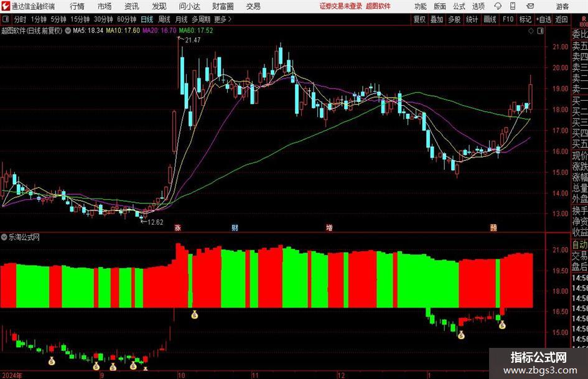Open the 公式 menu

459,6
